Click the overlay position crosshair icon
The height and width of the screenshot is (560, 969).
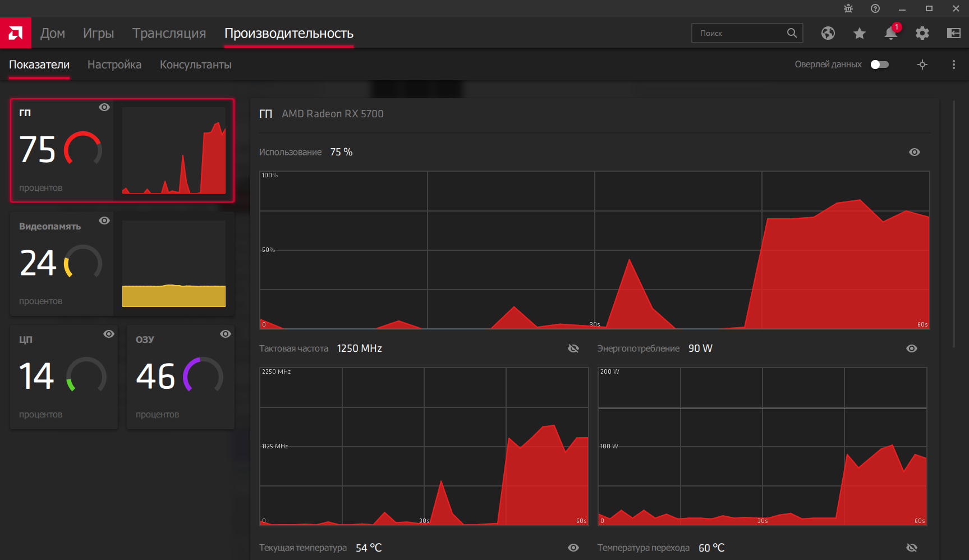(x=922, y=65)
